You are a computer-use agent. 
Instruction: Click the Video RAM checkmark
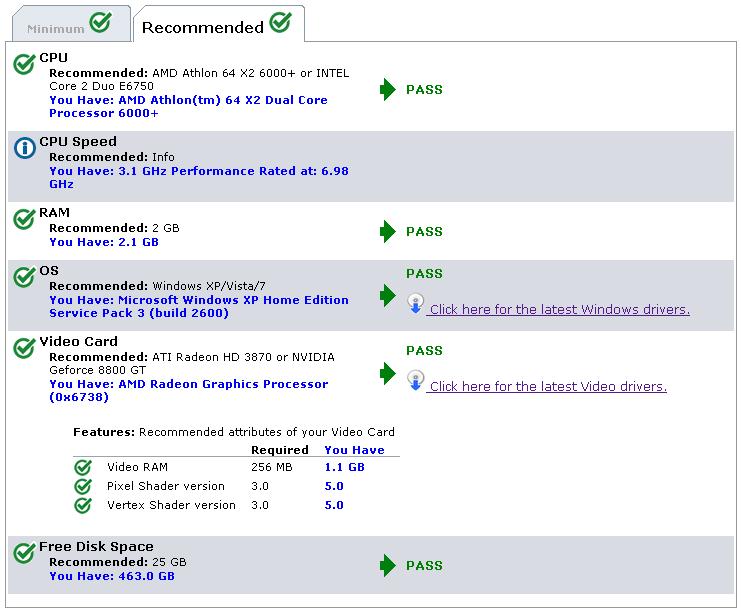click(x=83, y=467)
